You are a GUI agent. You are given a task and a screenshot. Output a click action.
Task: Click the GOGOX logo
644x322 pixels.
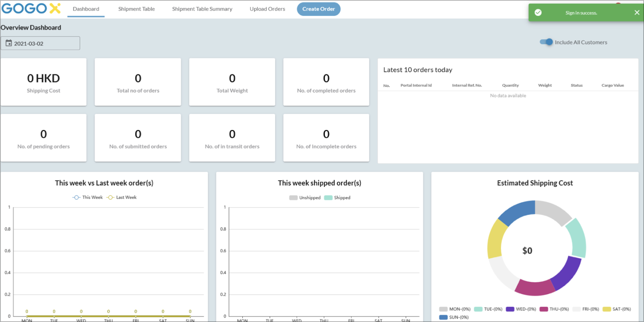coord(31,8)
